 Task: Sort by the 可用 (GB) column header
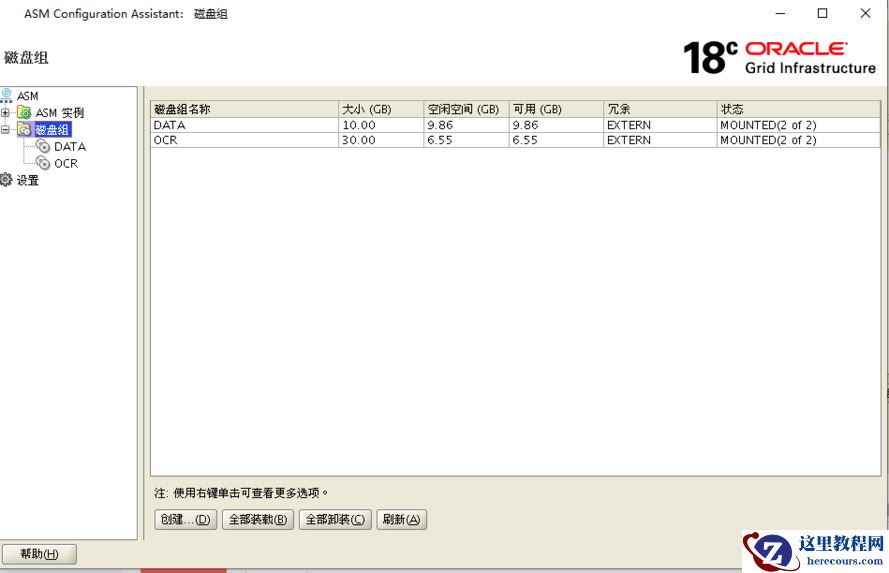[556, 109]
